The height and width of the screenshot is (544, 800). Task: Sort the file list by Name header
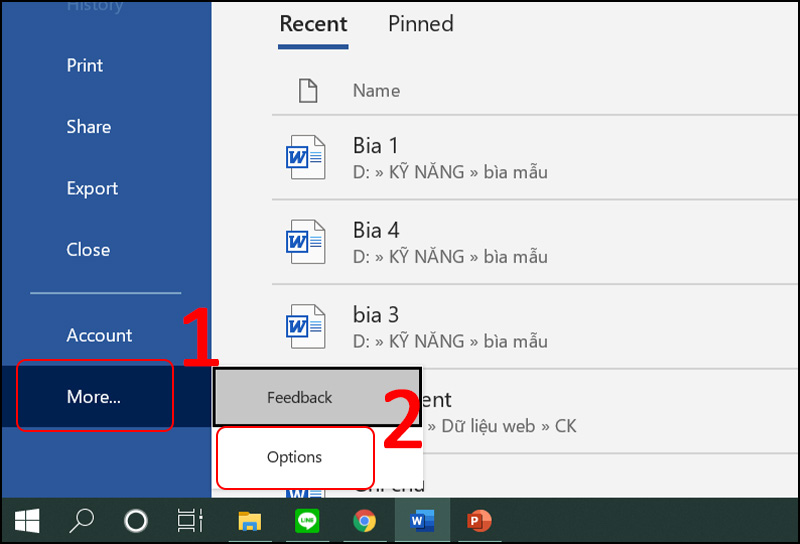(x=376, y=91)
